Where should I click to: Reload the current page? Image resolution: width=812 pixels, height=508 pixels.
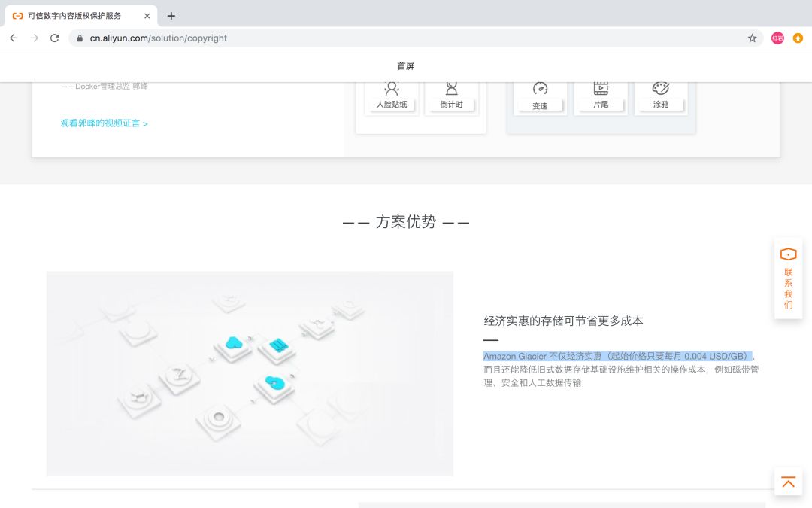[x=54, y=38]
